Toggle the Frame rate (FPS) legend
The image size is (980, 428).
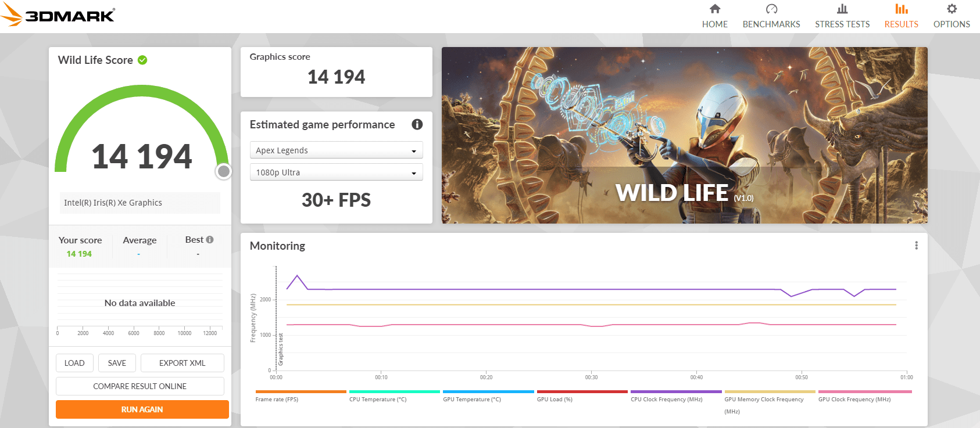301,397
